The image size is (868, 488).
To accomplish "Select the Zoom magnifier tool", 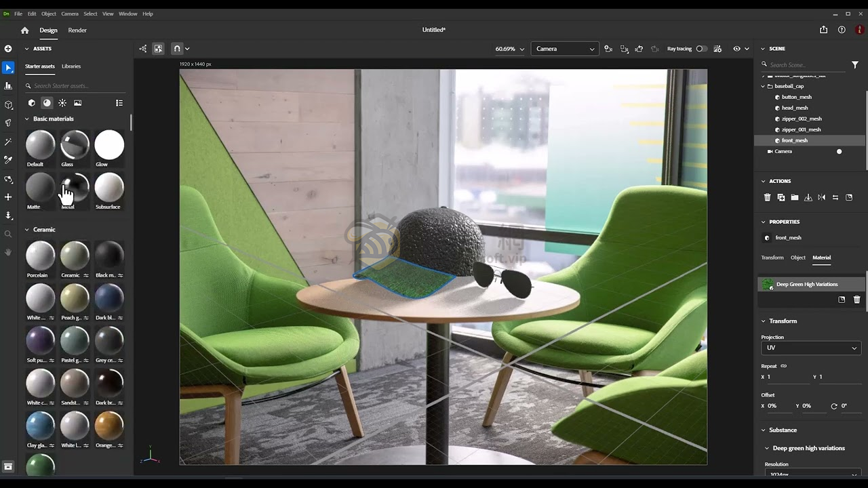I will pos(8,234).
